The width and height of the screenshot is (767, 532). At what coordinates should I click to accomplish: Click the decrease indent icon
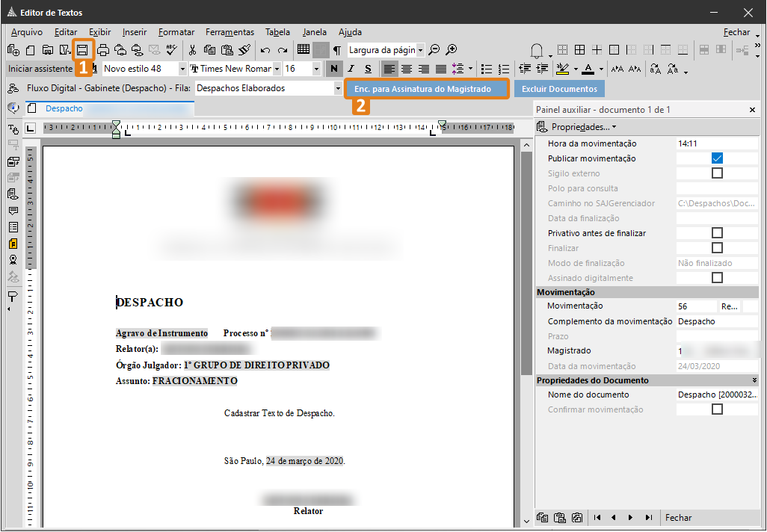(x=525, y=69)
